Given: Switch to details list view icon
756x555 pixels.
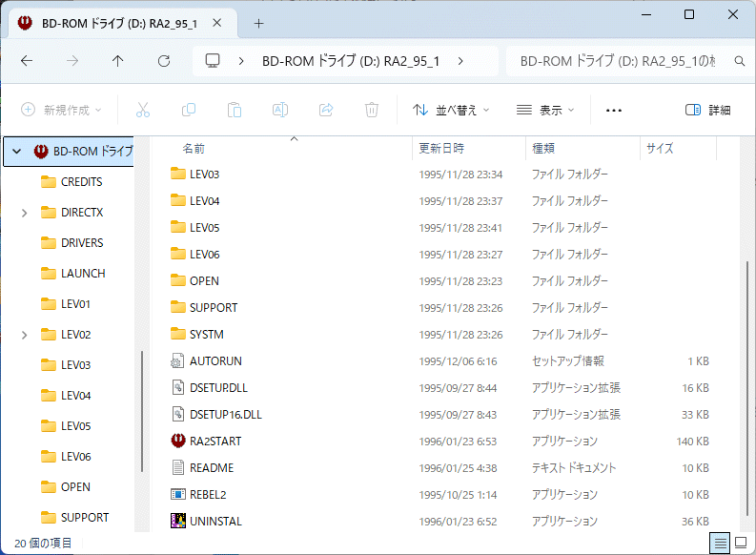Looking at the screenshot, I should pyautogui.click(x=720, y=544).
